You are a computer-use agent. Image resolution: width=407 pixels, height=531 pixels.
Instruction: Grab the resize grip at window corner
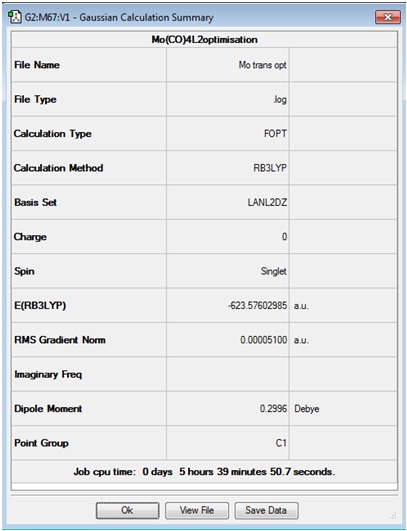tap(393, 515)
